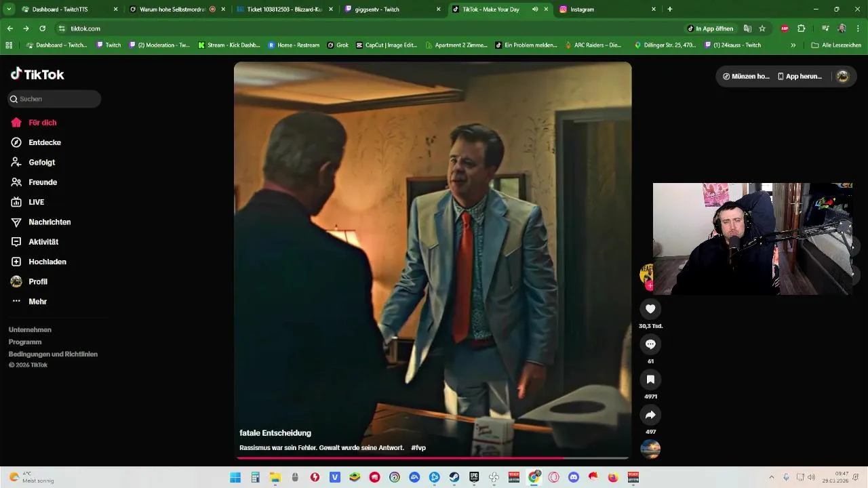Mute the TikTok tab speaker icon
Screen dimensions: 868x488
coord(535,9)
